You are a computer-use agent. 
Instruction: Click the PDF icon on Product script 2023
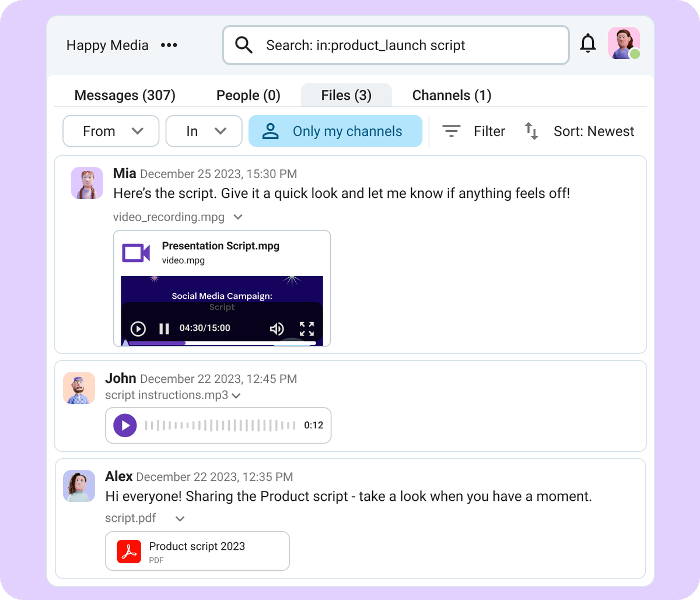131,550
